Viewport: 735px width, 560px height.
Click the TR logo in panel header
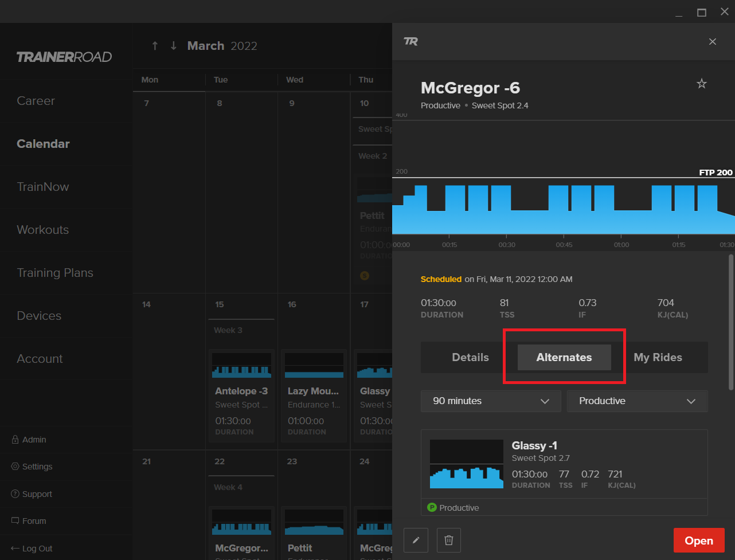coord(410,41)
